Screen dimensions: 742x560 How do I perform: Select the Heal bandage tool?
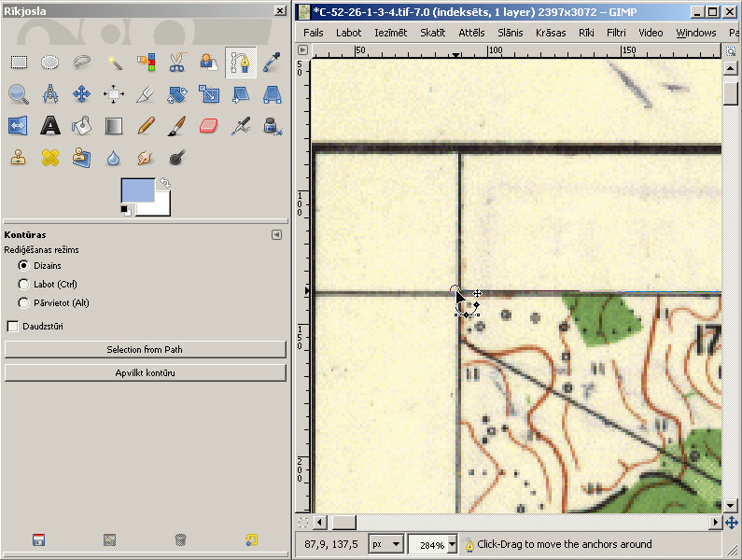(50, 158)
